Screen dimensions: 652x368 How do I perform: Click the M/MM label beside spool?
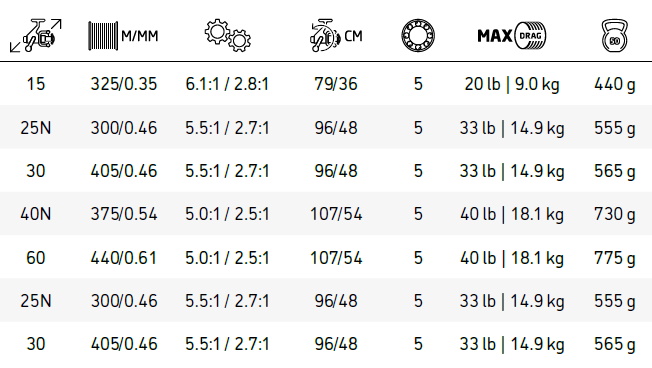(140, 36)
